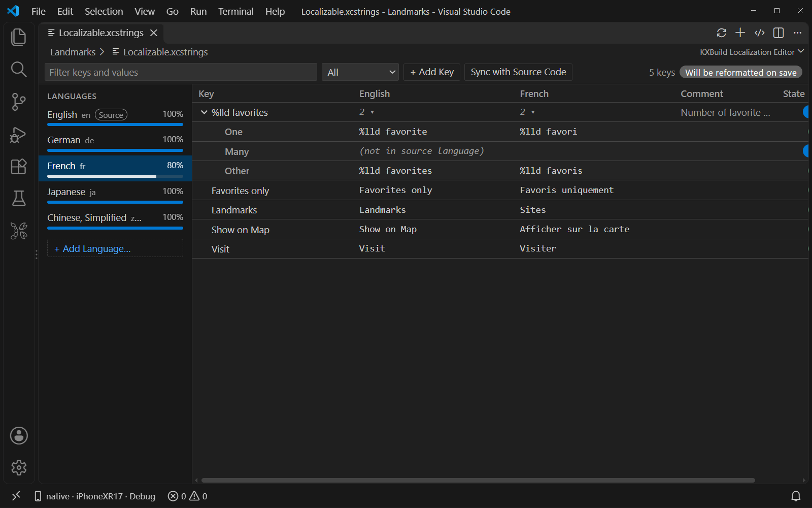Click the horizontal scrollbar at bottom
Image resolution: width=812 pixels, height=508 pixels.
tap(478, 480)
